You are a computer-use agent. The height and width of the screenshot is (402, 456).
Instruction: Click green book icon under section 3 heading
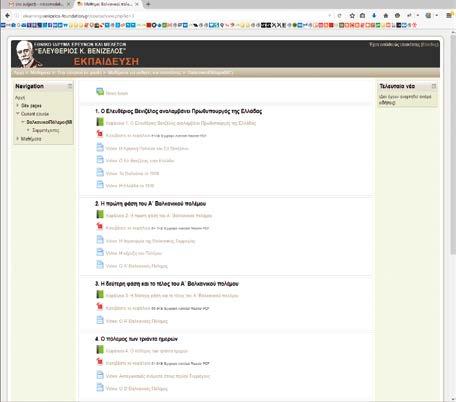100,294
